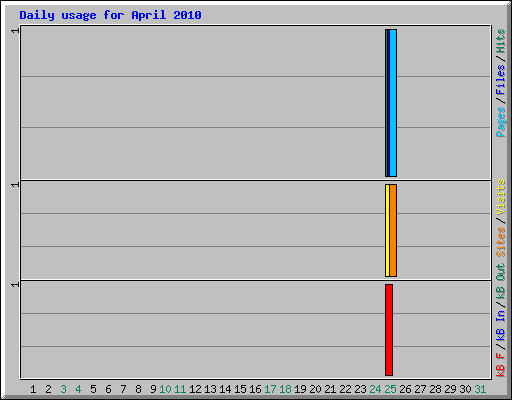This screenshot has height=400, width=512.
Task: Click the 'kB In' legend label
Action: coord(500,326)
